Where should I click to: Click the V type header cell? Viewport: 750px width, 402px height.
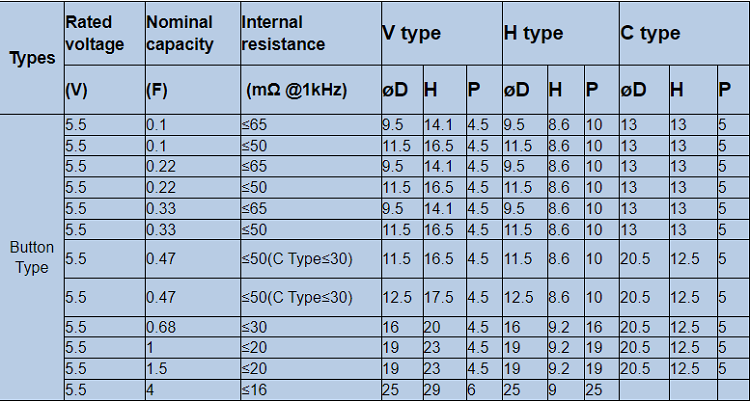click(x=441, y=34)
